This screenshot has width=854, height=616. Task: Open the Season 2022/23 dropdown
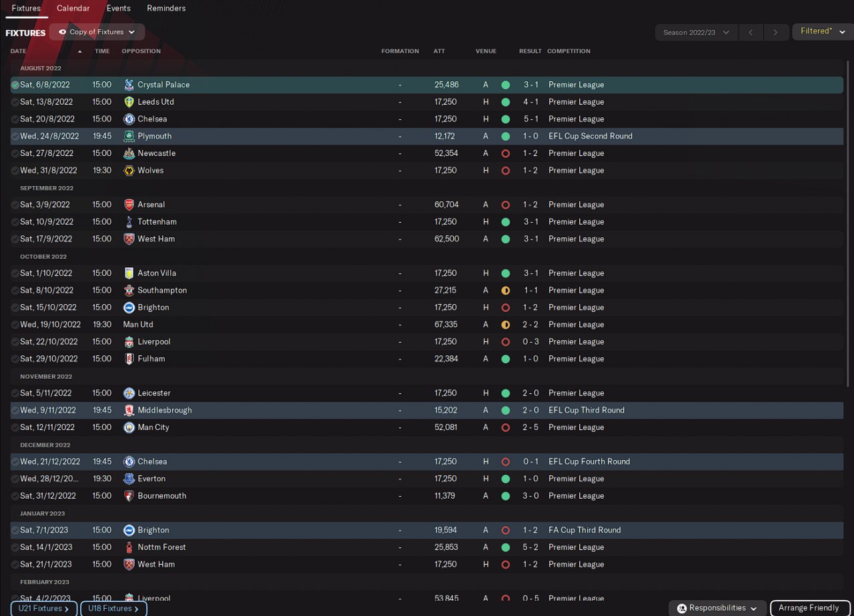click(697, 32)
